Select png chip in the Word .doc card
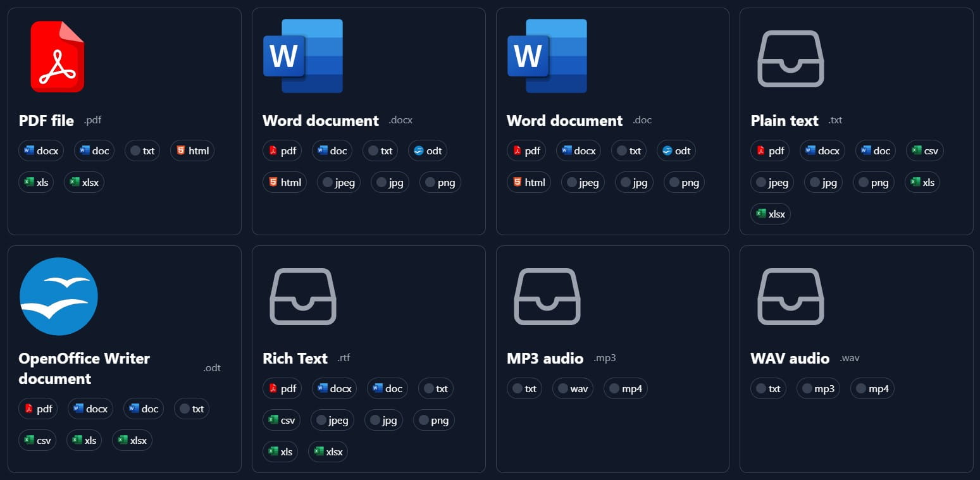Image resolution: width=980 pixels, height=480 pixels. coord(683,182)
